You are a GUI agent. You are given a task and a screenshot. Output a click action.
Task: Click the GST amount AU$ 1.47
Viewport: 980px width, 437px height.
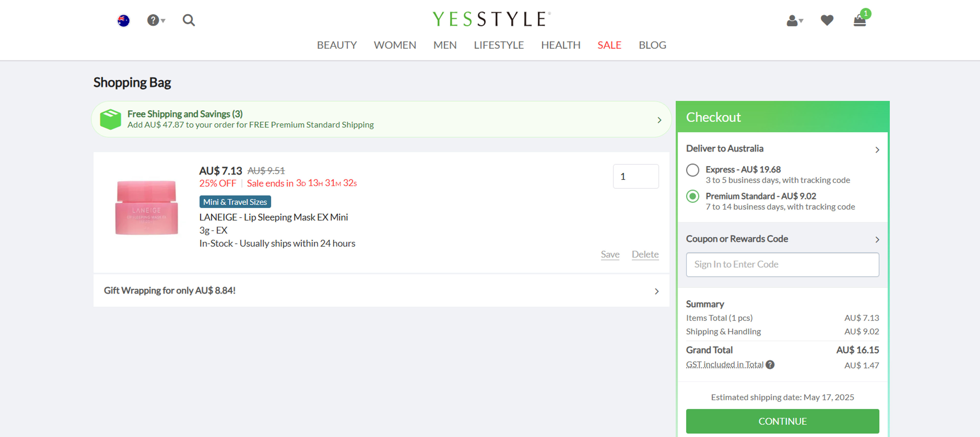861,366
